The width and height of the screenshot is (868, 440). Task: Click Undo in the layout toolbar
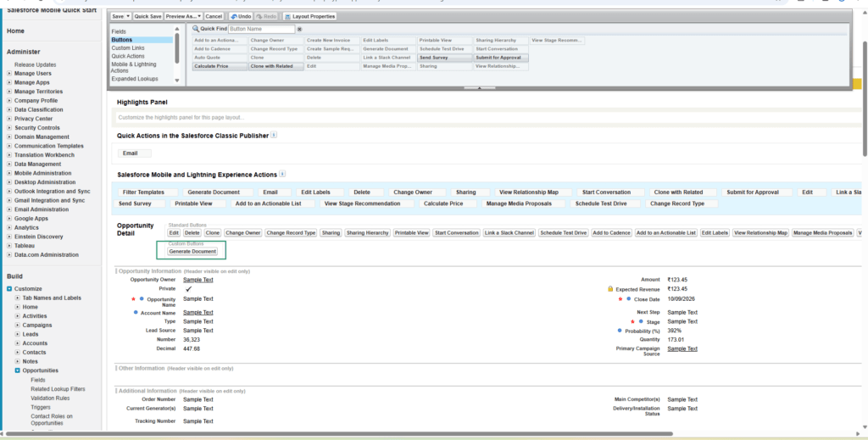pos(241,17)
